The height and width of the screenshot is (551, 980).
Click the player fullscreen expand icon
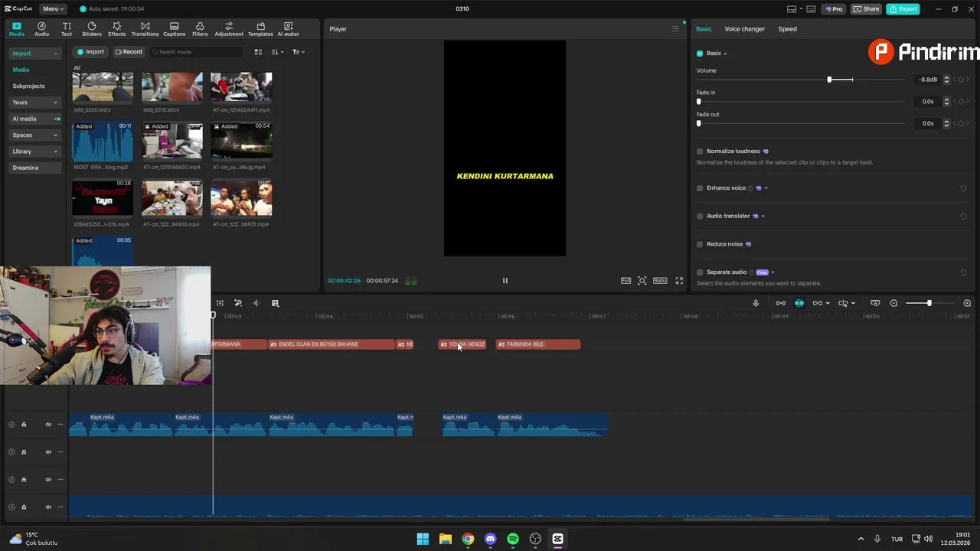tap(679, 281)
